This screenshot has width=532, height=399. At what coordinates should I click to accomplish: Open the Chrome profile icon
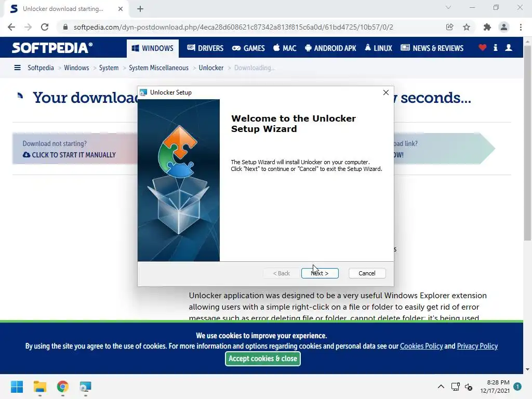[504, 27]
